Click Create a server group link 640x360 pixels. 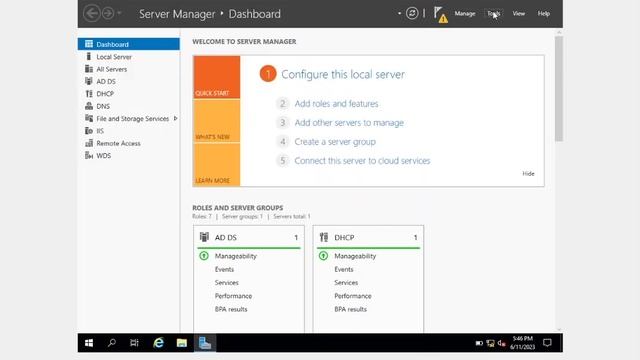[x=335, y=142]
